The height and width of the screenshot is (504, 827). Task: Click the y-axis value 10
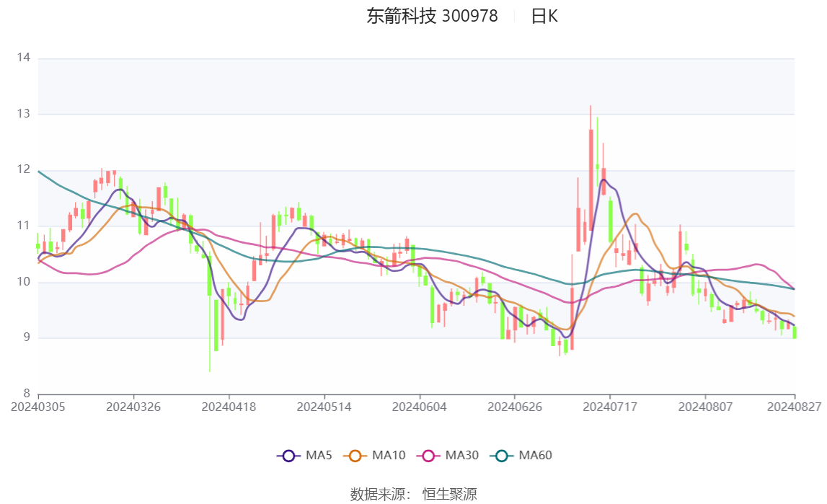pos(24,281)
